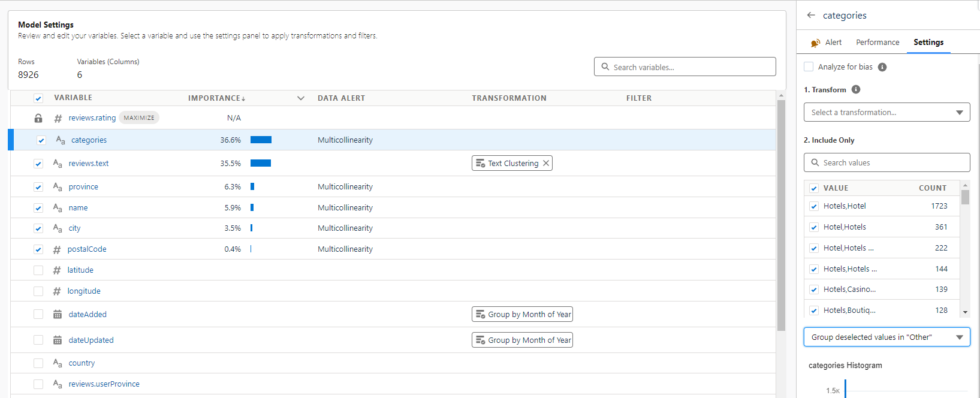Deselect the Hotels,Hotel value checkbox
This screenshot has height=398, width=980.
pos(814,206)
